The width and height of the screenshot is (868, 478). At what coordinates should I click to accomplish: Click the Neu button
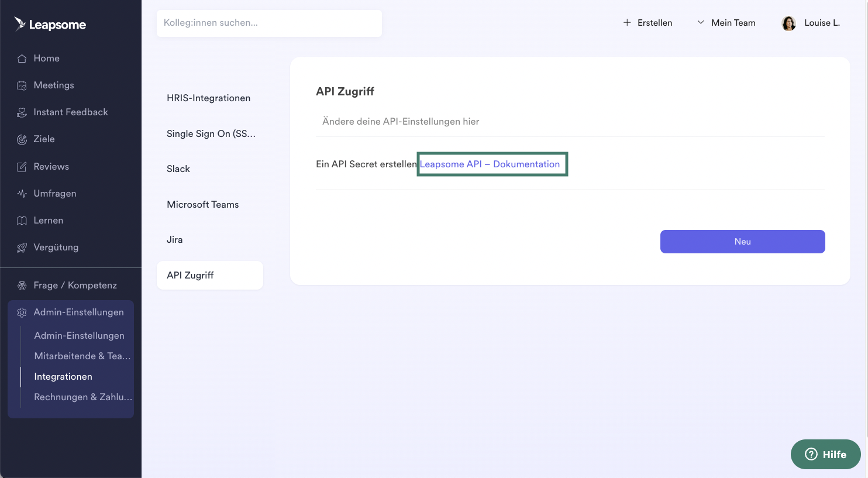click(x=743, y=242)
